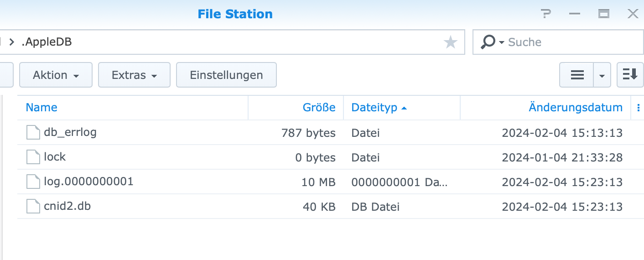This screenshot has width=644, height=260.
Task: Open the Aktion dropdown menu
Action: [x=56, y=75]
